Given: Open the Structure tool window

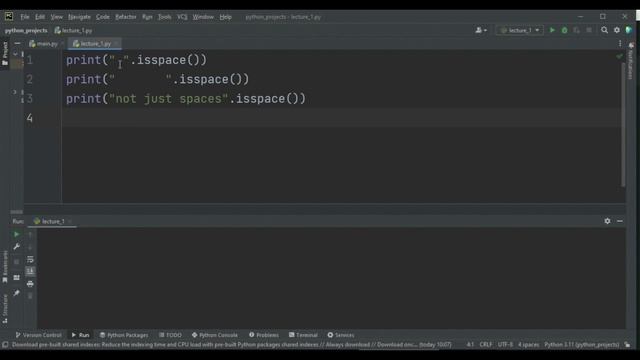Looking at the screenshot, I should (x=5, y=309).
